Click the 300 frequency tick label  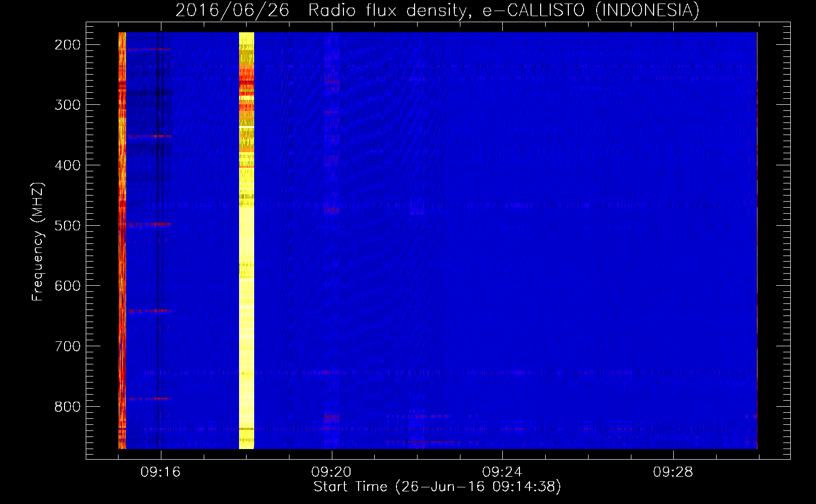pyautogui.click(x=68, y=105)
